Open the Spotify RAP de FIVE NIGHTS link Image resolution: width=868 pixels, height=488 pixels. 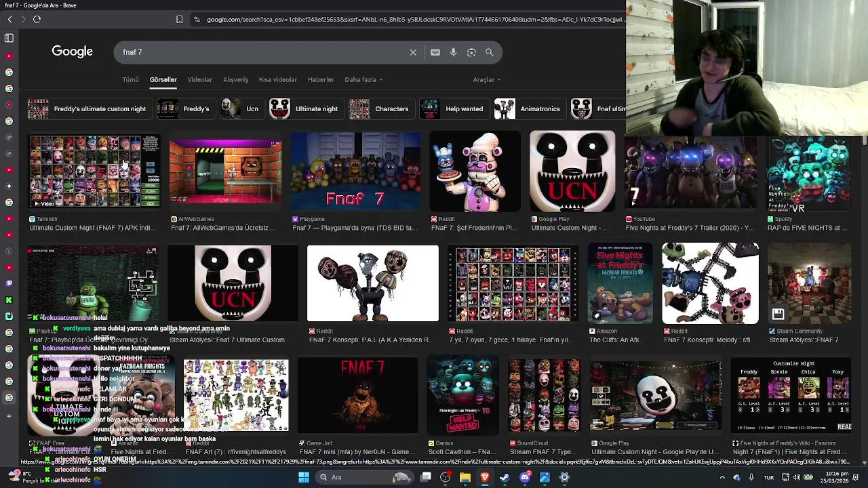[x=808, y=228]
